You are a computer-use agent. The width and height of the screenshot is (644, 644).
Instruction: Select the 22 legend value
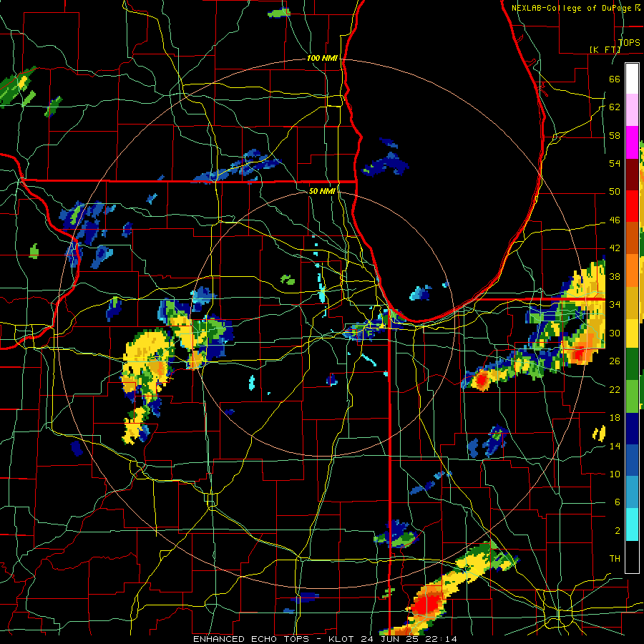(615, 389)
